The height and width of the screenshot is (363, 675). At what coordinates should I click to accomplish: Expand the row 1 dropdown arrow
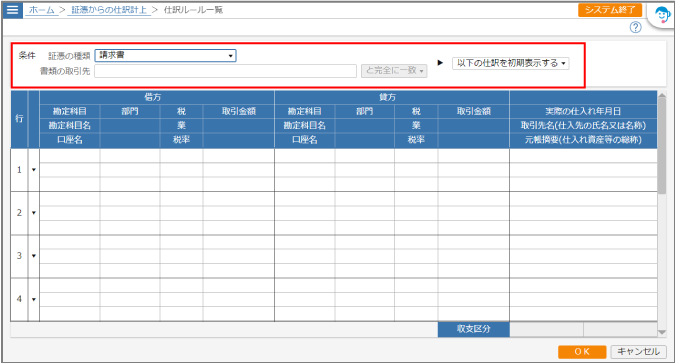(34, 170)
